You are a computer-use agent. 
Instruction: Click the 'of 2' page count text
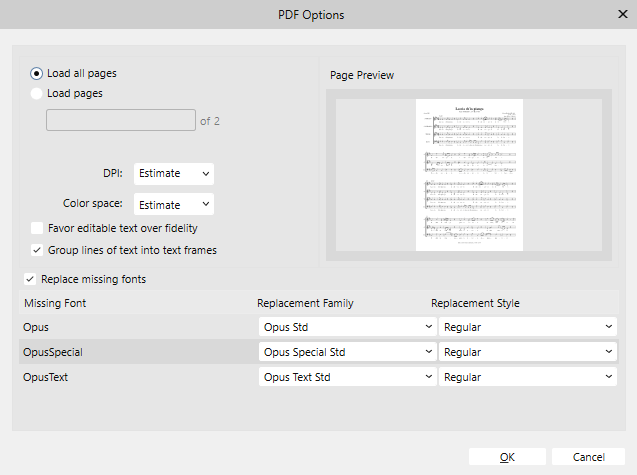(x=210, y=121)
